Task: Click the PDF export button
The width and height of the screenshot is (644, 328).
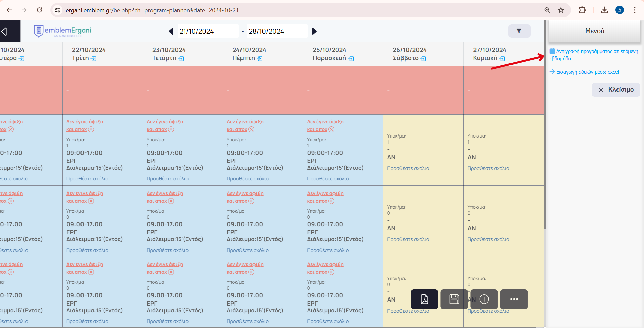Action: click(424, 299)
